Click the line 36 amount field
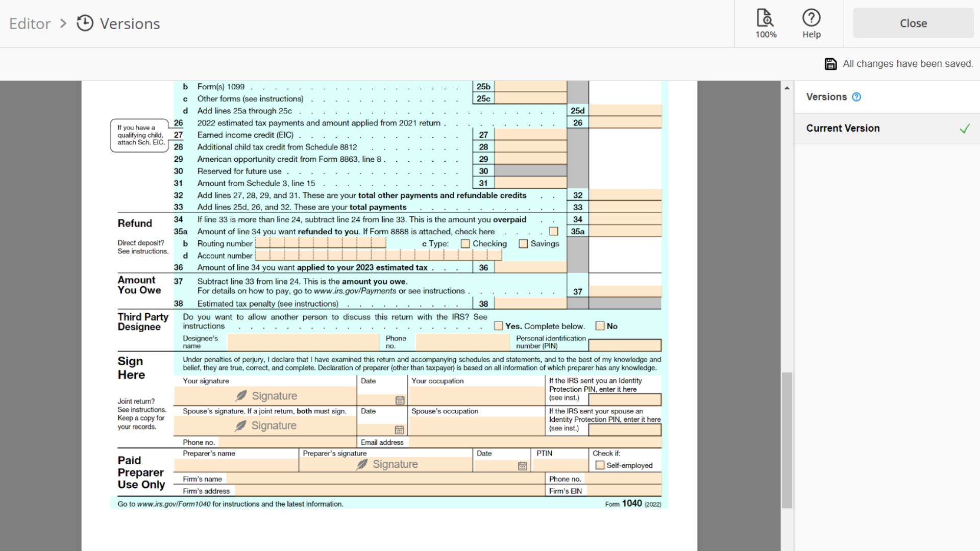Image resolution: width=980 pixels, height=551 pixels. (531, 267)
